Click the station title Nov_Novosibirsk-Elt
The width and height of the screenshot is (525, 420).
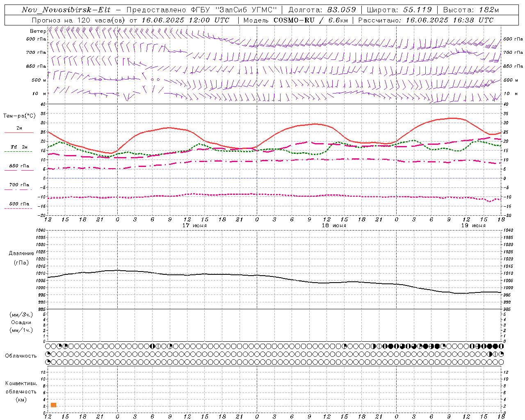(66, 10)
